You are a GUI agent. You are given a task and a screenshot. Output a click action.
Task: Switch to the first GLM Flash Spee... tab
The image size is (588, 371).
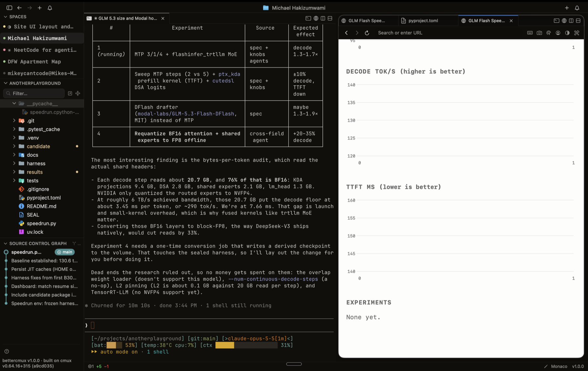click(x=368, y=21)
